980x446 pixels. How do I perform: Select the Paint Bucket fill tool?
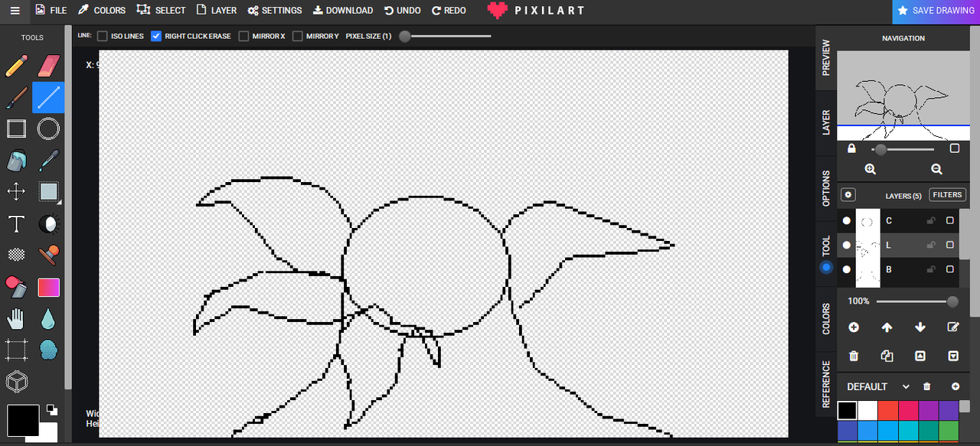[16, 161]
